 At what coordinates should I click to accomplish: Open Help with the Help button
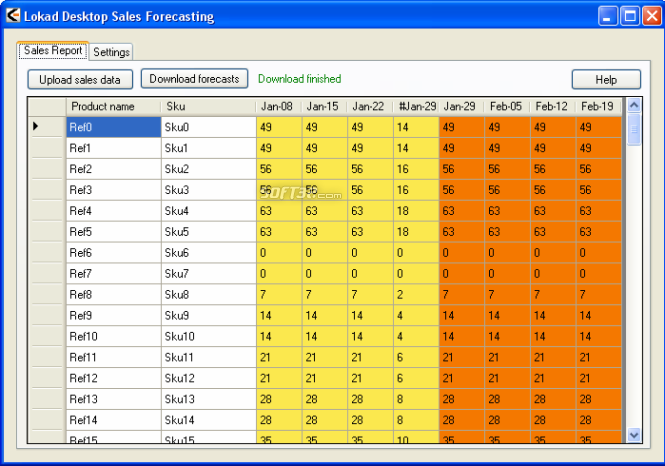pyautogui.click(x=606, y=80)
